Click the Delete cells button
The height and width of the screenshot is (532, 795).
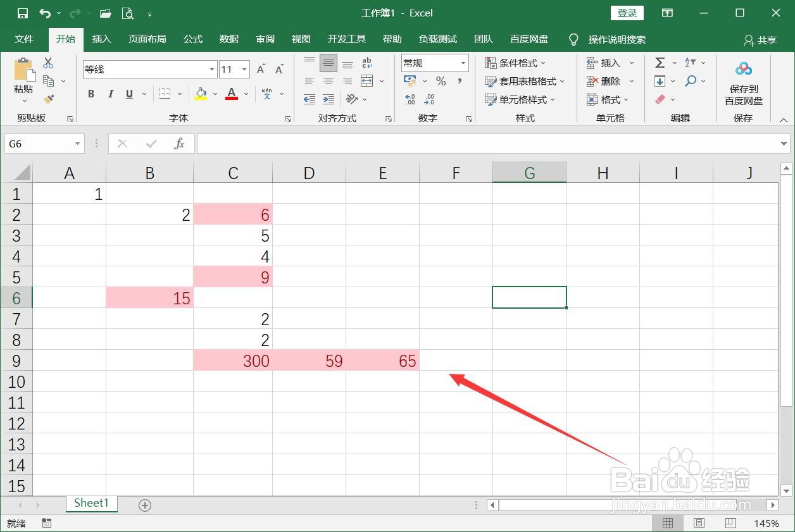610,81
